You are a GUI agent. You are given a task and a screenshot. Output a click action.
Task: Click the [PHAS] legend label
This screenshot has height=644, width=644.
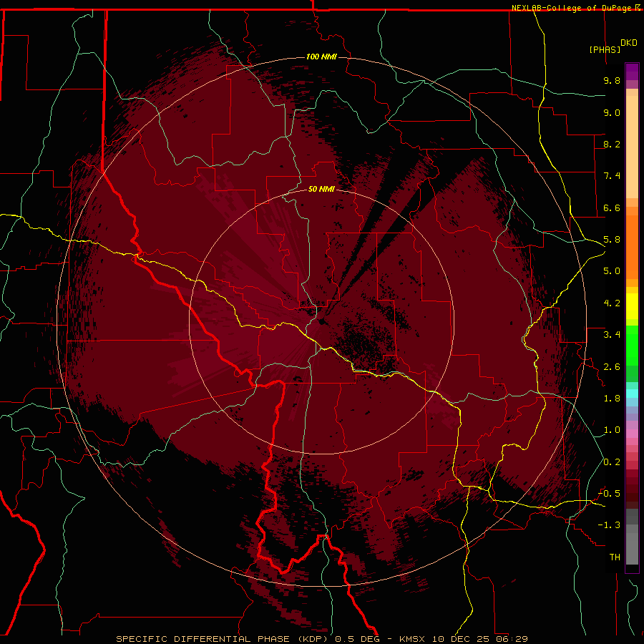coord(605,49)
